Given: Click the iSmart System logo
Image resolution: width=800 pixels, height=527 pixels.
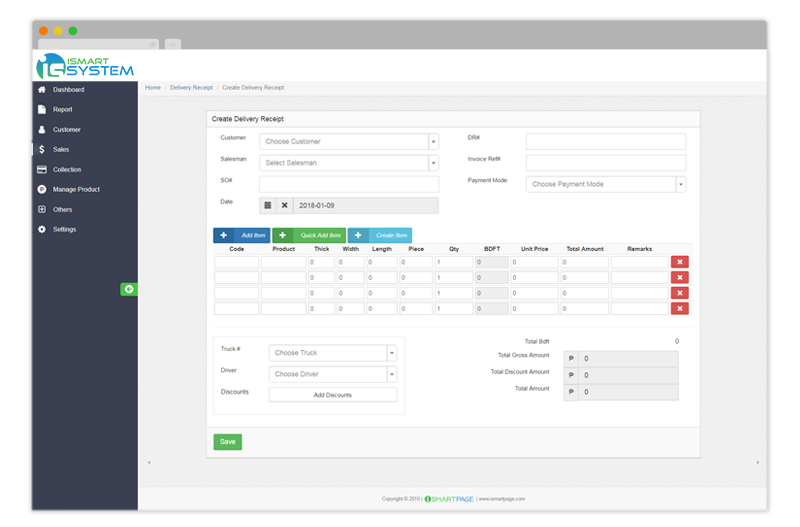Looking at the screenshot, I should [x=85, y=66].
